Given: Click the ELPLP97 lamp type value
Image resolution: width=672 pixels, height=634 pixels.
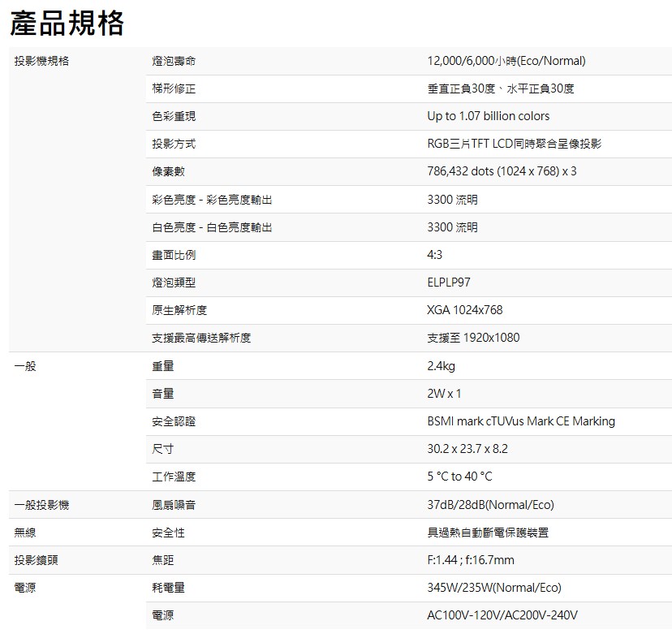Looking at the screenshot, I should pos(448,282).
